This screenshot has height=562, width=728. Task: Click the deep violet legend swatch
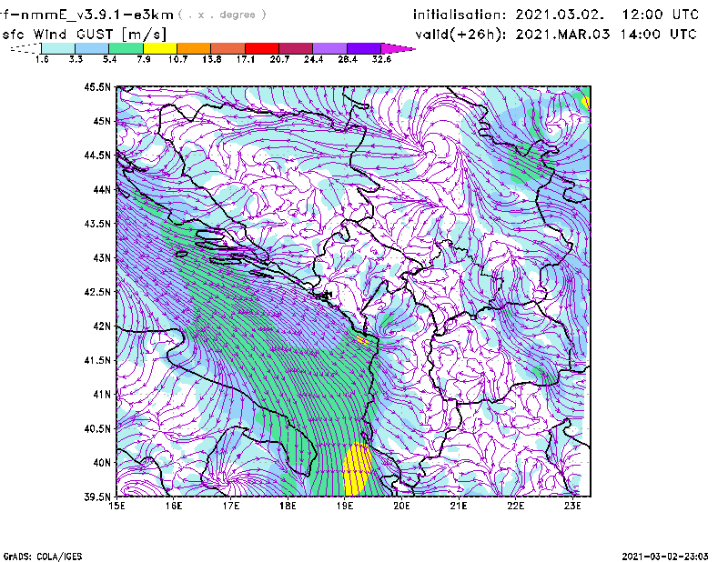pos(364,48)
